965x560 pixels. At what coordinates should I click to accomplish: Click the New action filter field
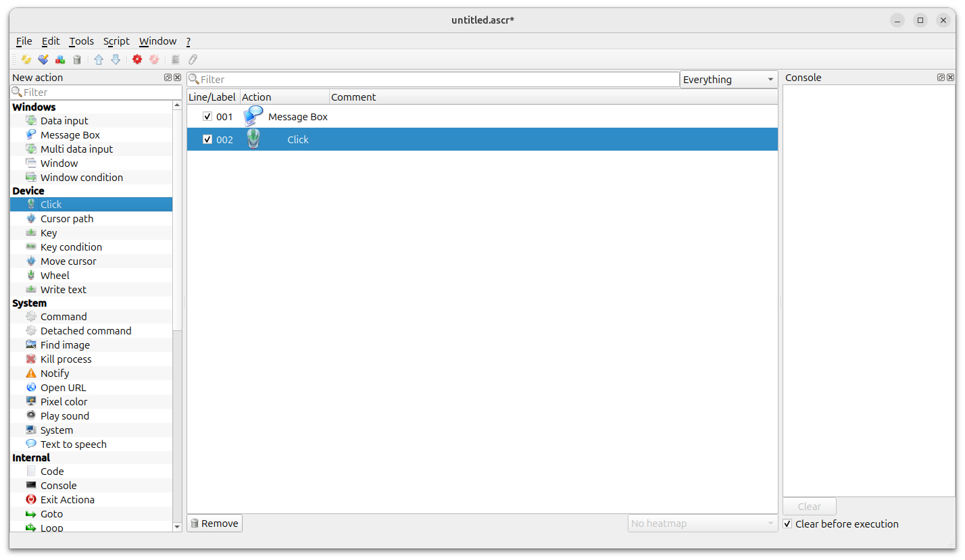point(96,92)
